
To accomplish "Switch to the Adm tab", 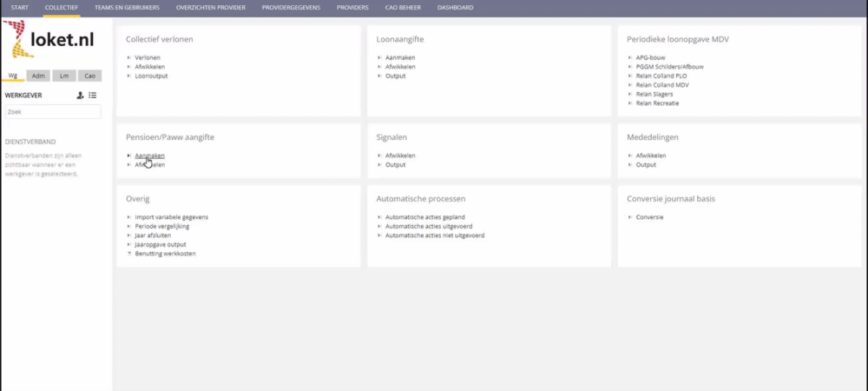I will pyautogui.click(x=38, y=76).
